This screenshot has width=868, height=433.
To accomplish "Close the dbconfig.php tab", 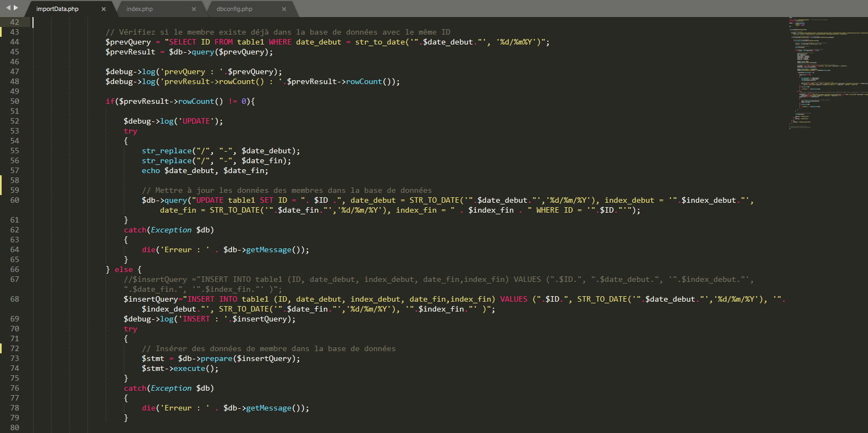I will pyautogui.click(x=284, y=9).
